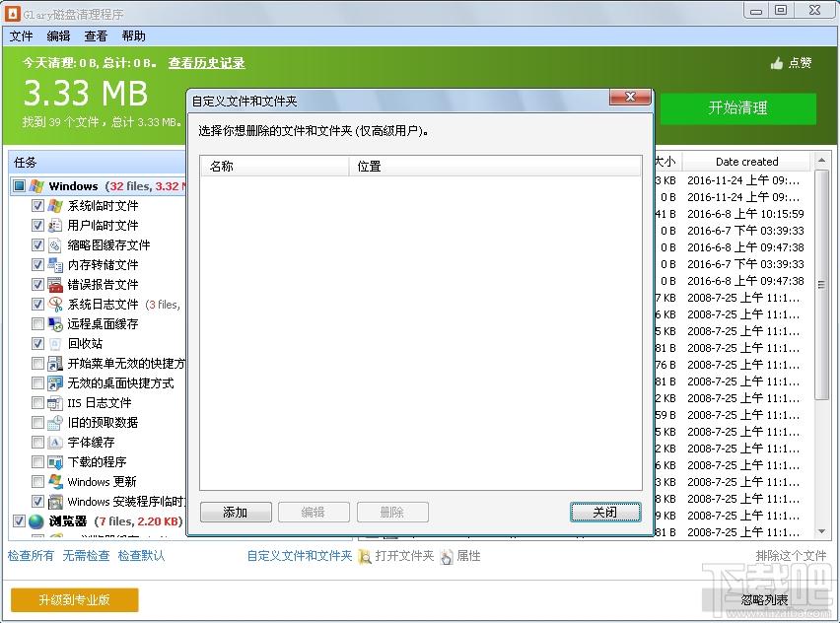Click the Windows 更新 icon

click(x=55, y=482)
